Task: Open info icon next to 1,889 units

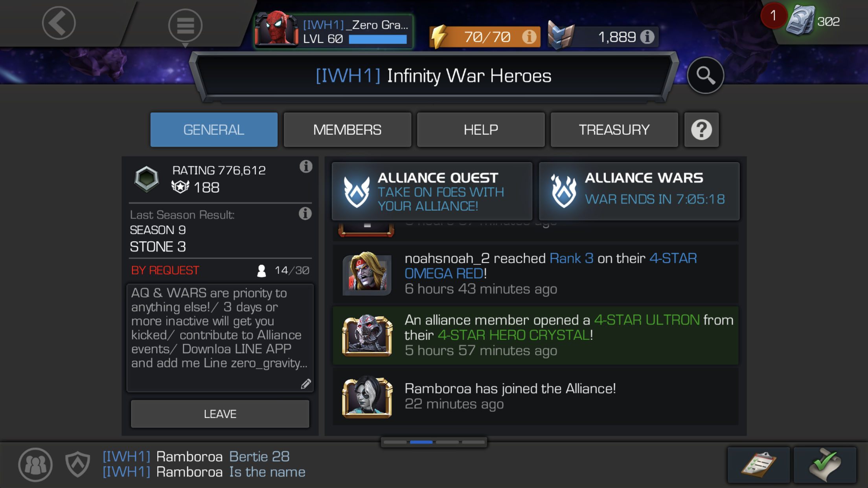Action: [x=647, y=37]
